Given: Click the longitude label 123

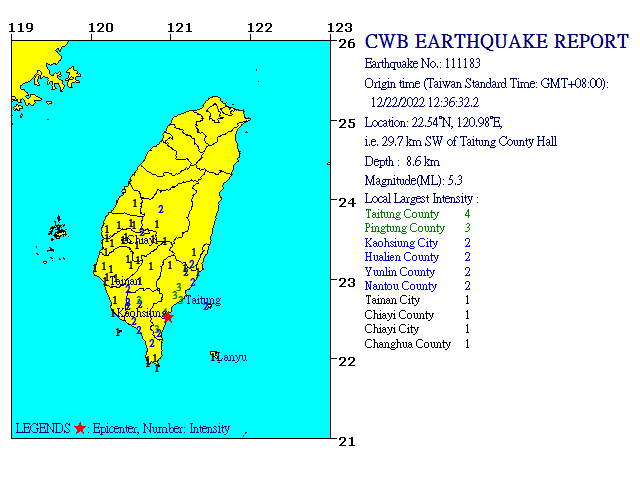Looking at the screenshot, I should (340, 28).
